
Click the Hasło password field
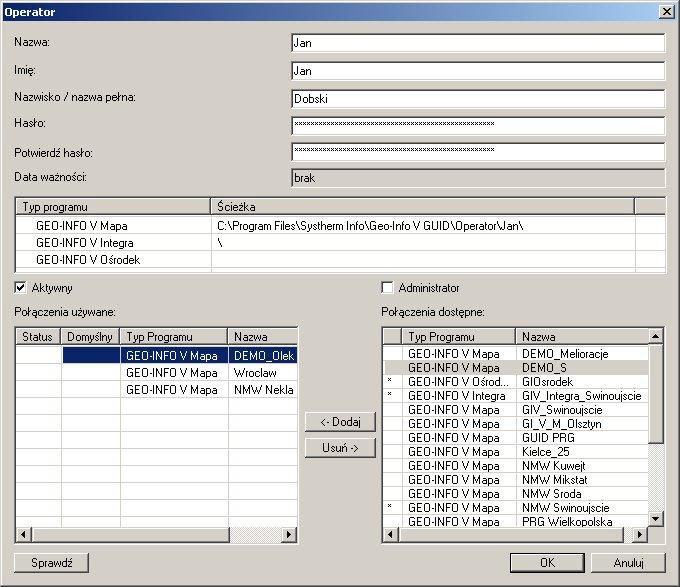click(x=478, y=126)
